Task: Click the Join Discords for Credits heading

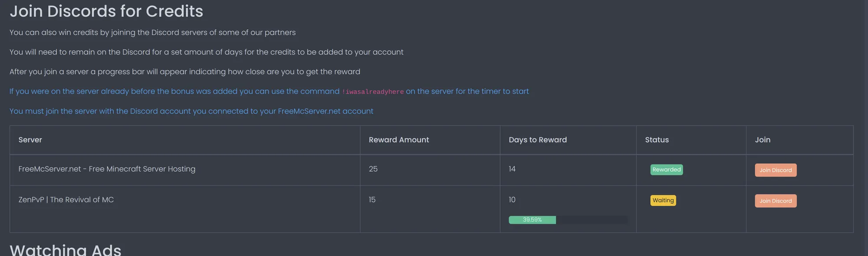Action: [x=106, y=11]
